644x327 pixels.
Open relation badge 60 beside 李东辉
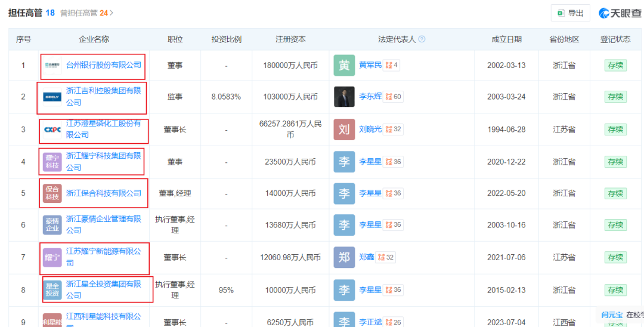pos(393,97)
